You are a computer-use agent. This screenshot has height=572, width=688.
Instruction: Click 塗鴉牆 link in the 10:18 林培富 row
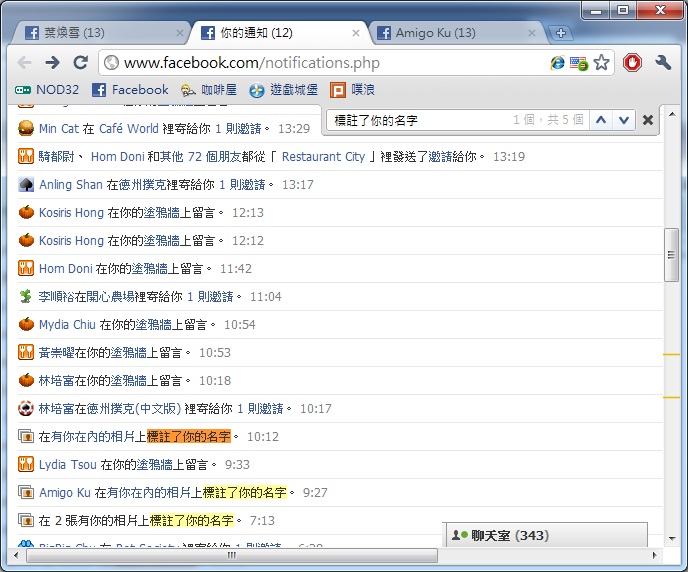[128, 381]
